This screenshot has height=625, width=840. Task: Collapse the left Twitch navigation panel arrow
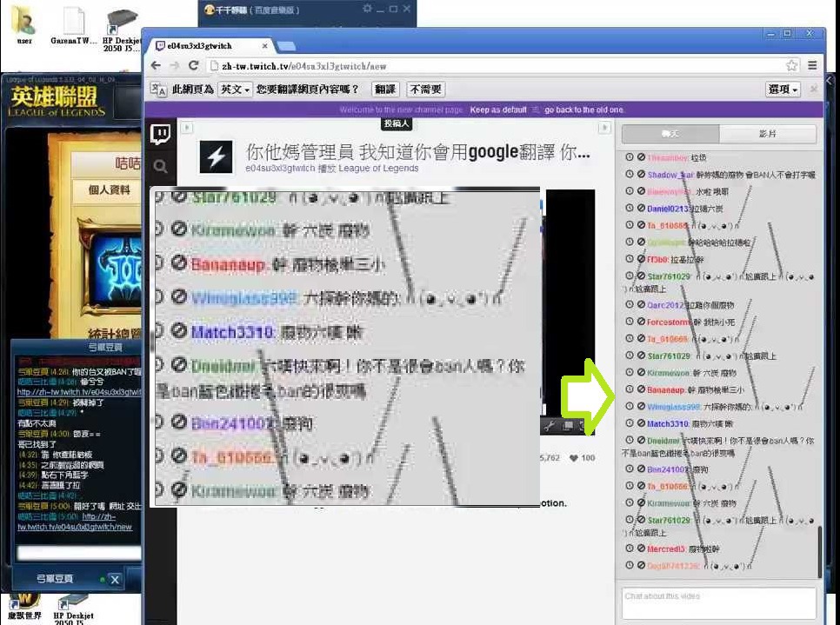click(x=186, y=128)
